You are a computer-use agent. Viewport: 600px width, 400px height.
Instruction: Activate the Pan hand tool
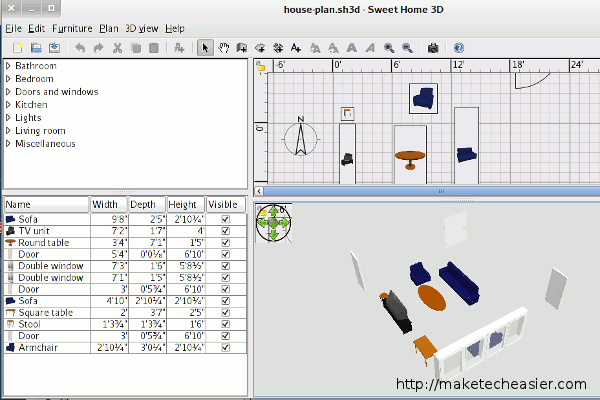click(223, 48)
